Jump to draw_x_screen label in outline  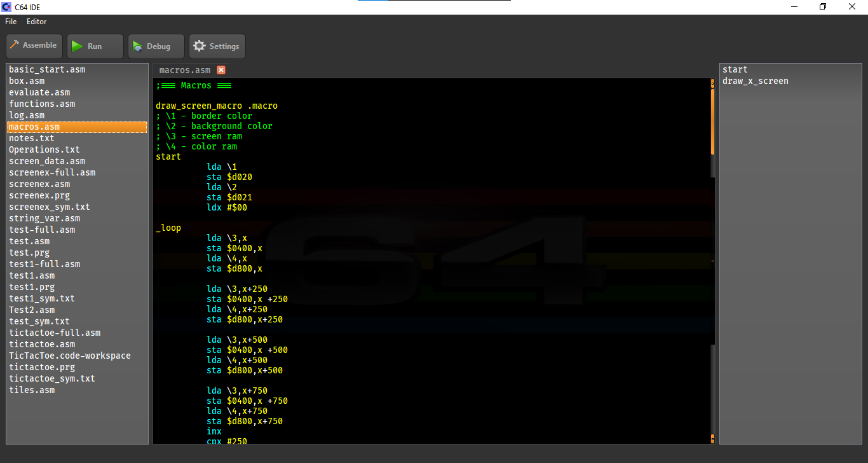pyautogui.click(x=756, y=81)
